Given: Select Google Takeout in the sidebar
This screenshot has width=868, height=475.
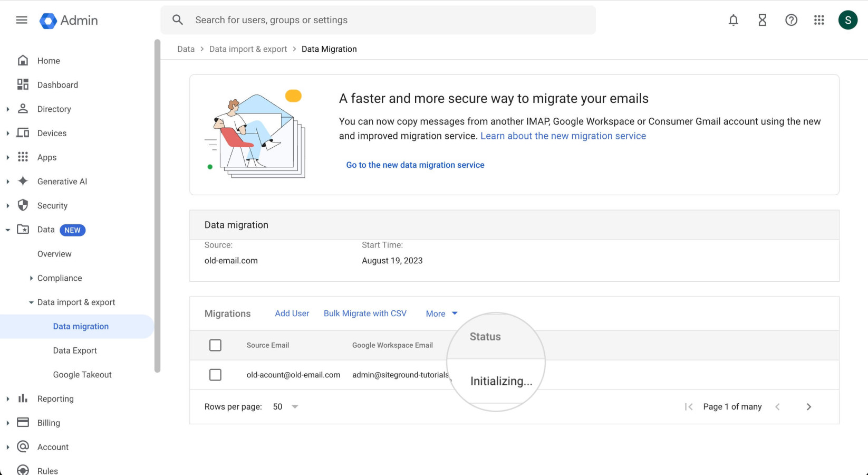Looking at the screenshot, I should click(82, 374).
